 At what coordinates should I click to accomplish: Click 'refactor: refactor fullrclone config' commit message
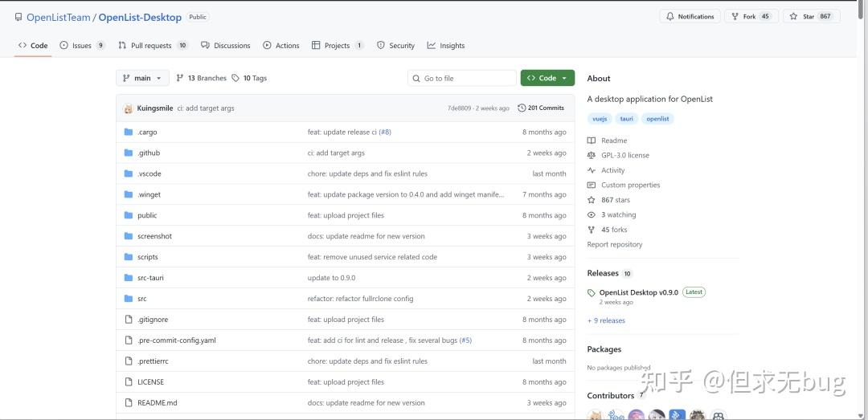[360, 299]
